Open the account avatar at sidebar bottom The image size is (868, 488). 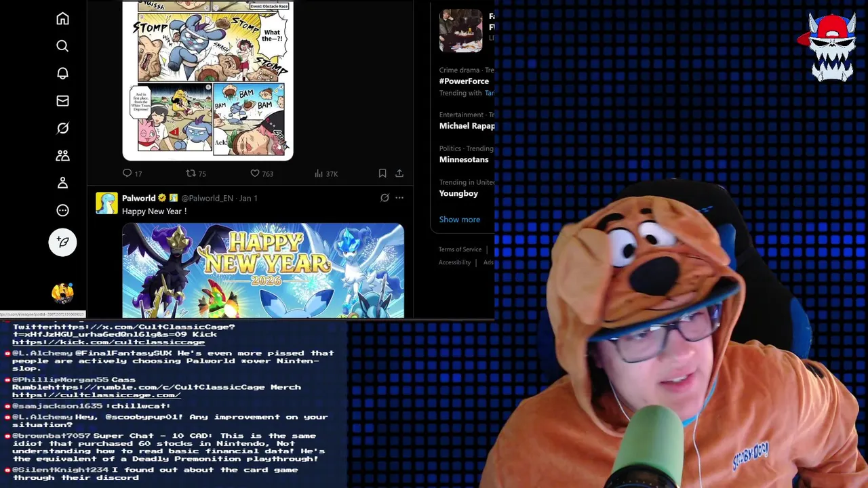[x=62, y=293]
